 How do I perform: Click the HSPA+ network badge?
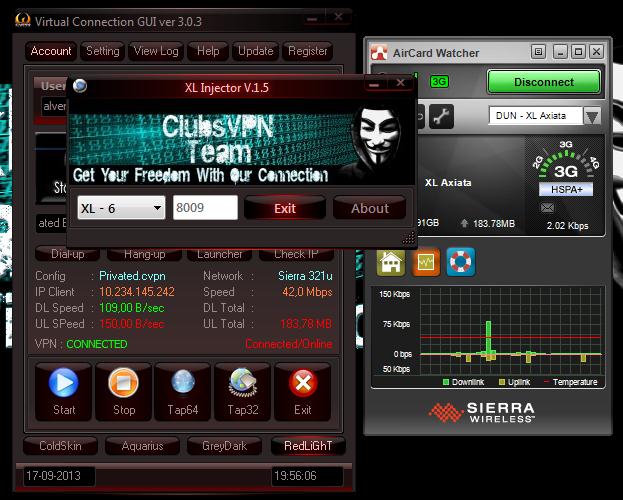pos(566,190)
